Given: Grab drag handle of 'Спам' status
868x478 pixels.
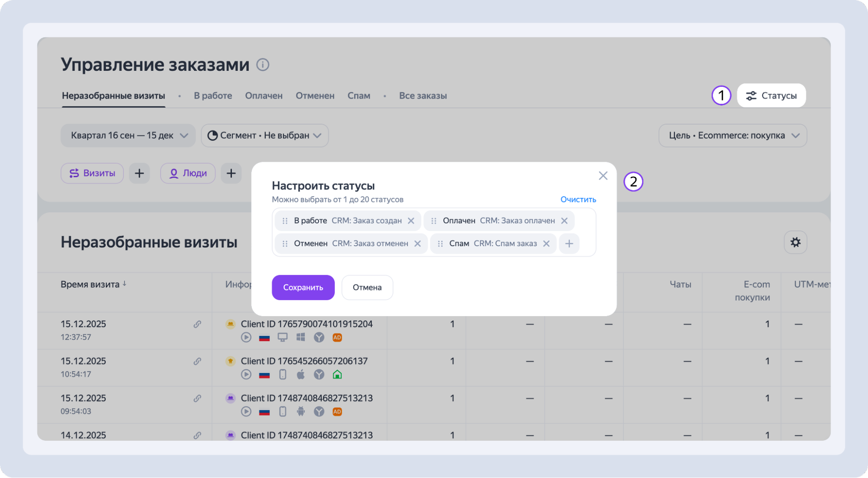Looking at the screenshot, I should 440,244.
